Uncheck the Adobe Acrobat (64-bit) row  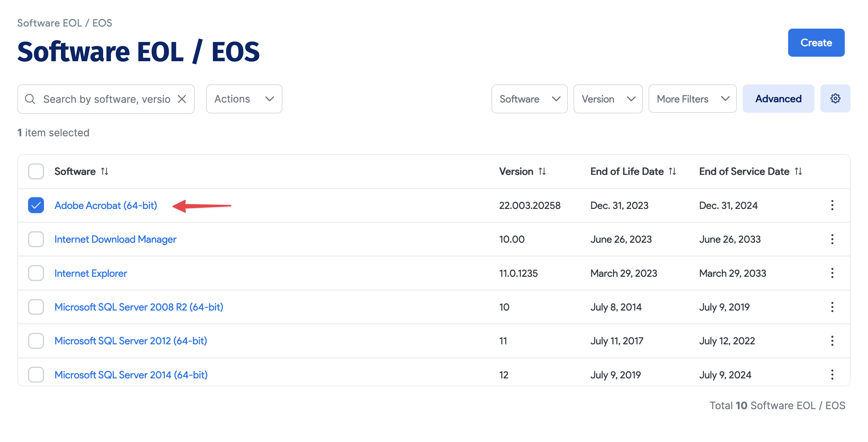(36, 205)
